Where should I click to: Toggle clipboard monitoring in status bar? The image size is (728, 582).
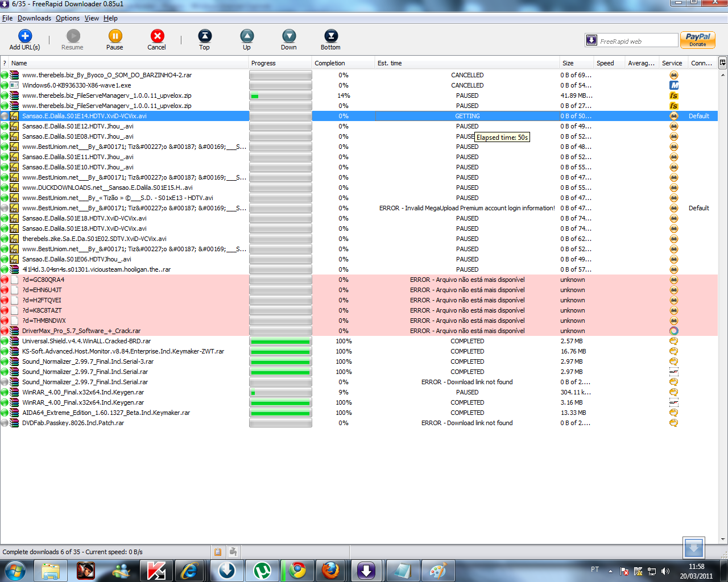218,552
